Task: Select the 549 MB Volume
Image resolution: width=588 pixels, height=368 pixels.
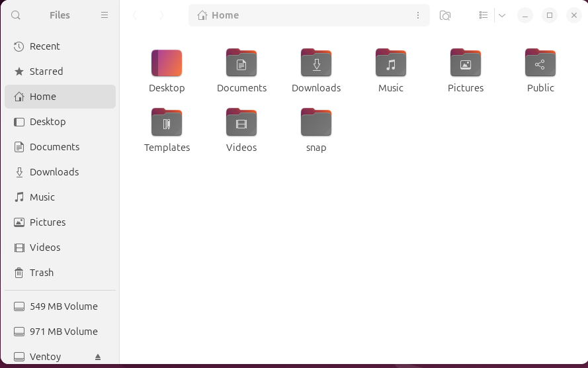Action: pyautogui.click(x=63, y=306)
